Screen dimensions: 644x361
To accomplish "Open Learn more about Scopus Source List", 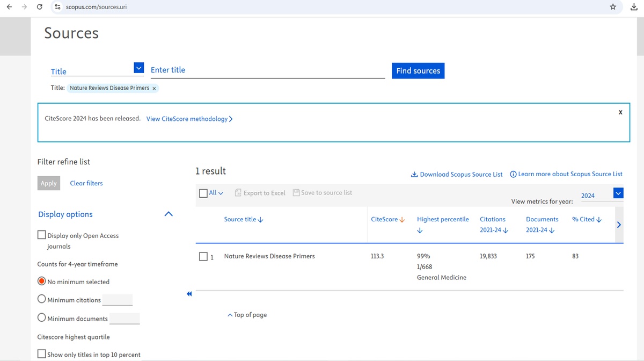I will (570, 174).
